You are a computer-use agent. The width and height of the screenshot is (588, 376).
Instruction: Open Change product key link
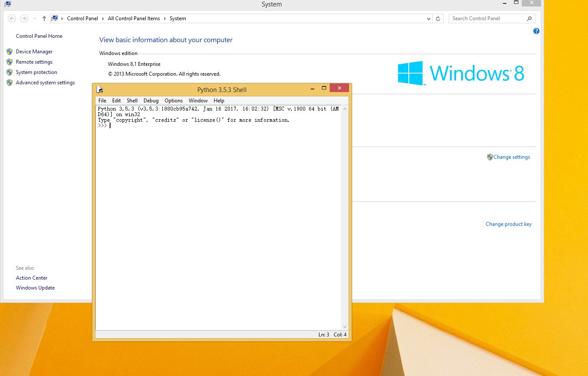coord(508,224)
